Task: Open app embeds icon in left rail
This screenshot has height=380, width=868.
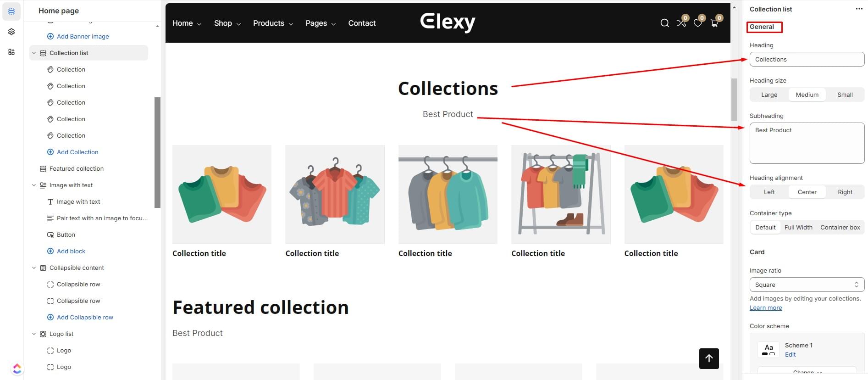Action: coord(11,52)
